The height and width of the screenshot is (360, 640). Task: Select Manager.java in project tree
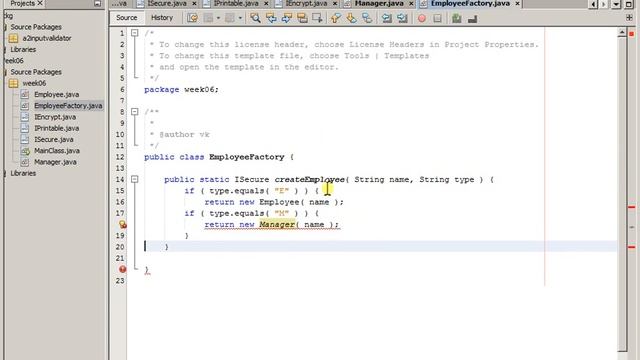[x=55, y=162]
